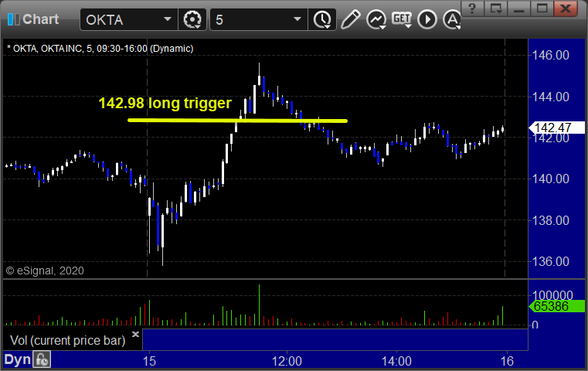The height and width of the screenshot is (371, 588).
Task: Click the 144.00 price axis label
Action: click(x=550, y=97)
